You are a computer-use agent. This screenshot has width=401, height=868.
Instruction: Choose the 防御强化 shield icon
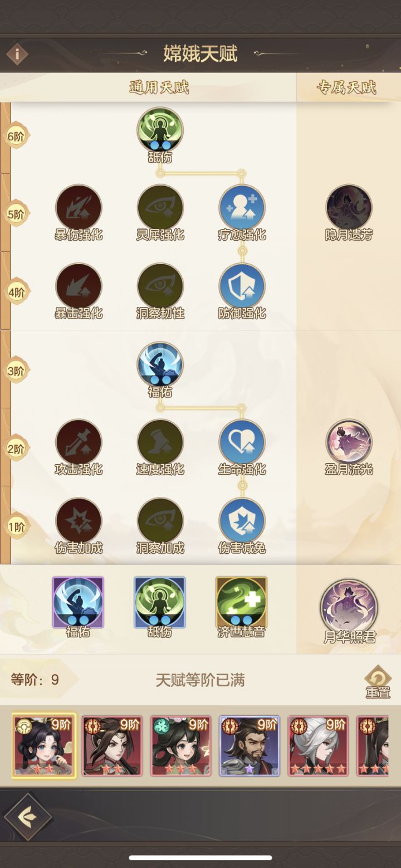click(242, 286)
